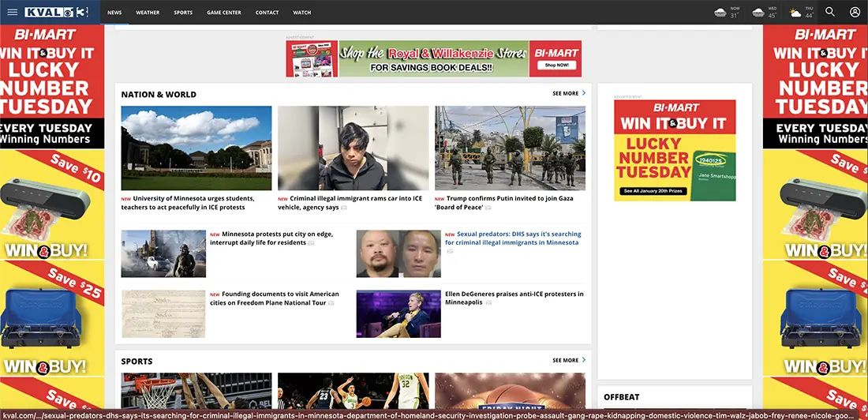Click gallery icon beside Trump confirms Putin headline

click(488, 208)
